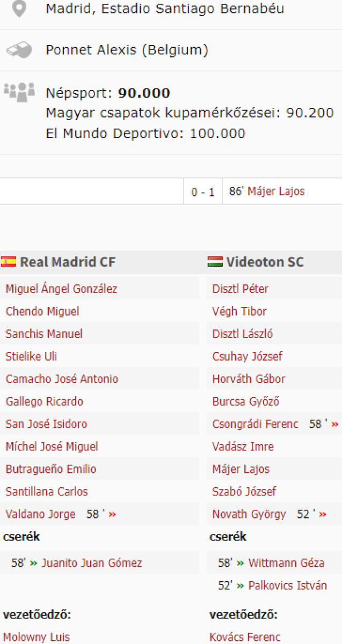The height and width of the screenshot is (644, 342).
Task: Open Butragueño Emilio player profile
Action: coord(51,469)
